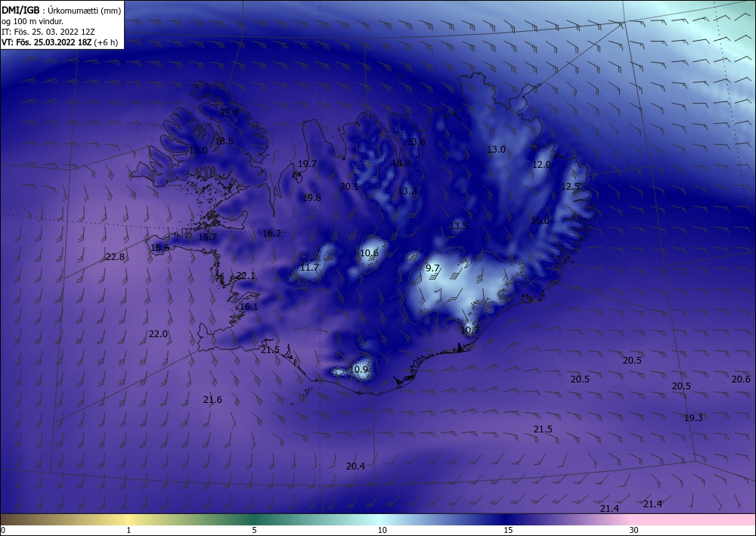
Task: Click the 30 tick on the color scale
Action: click(634, 530)
